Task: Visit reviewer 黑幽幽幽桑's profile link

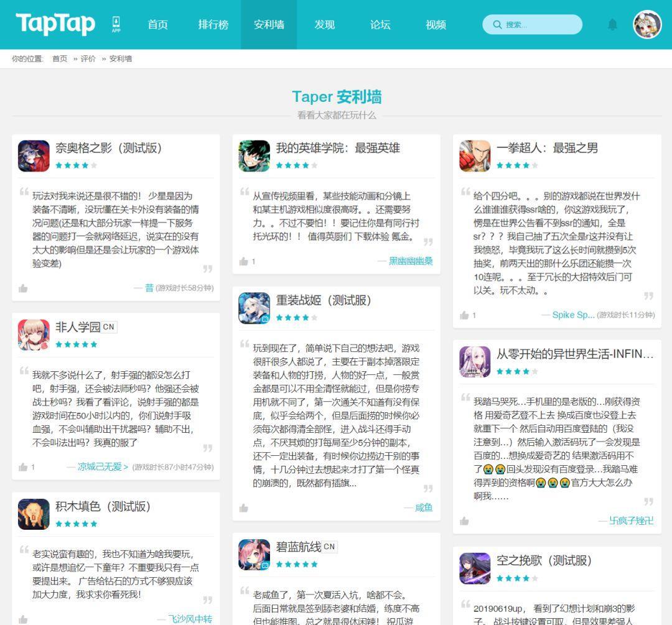Action: click(411, 261)
